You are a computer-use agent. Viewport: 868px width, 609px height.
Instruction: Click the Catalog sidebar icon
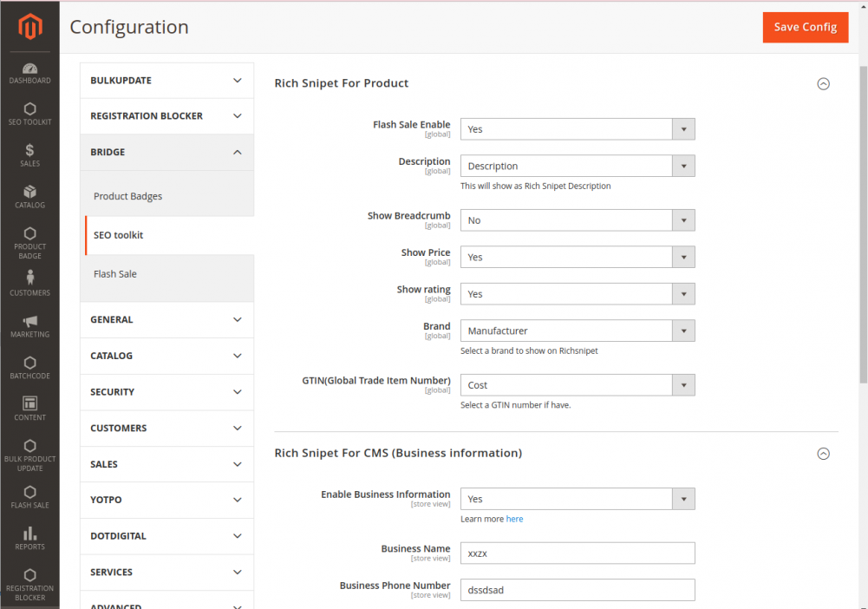coord(29,198)
